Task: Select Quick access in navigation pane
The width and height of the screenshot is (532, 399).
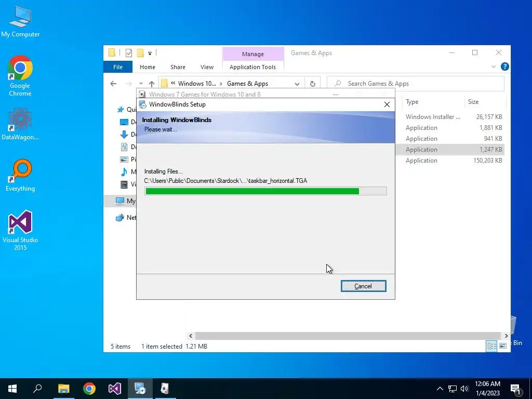Action: point(126,109)
